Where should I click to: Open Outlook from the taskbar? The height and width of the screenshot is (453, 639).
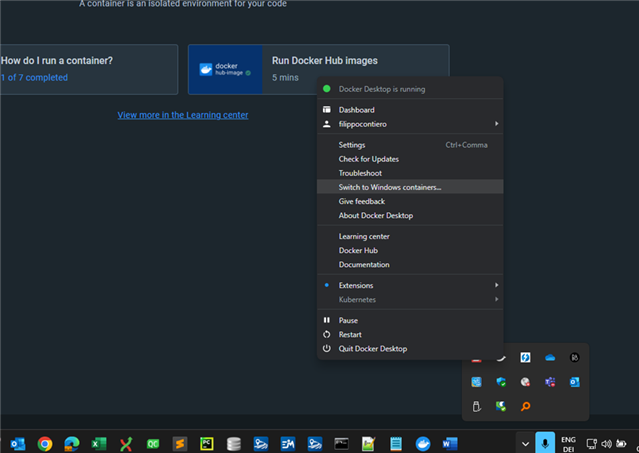tap(18, 444)
